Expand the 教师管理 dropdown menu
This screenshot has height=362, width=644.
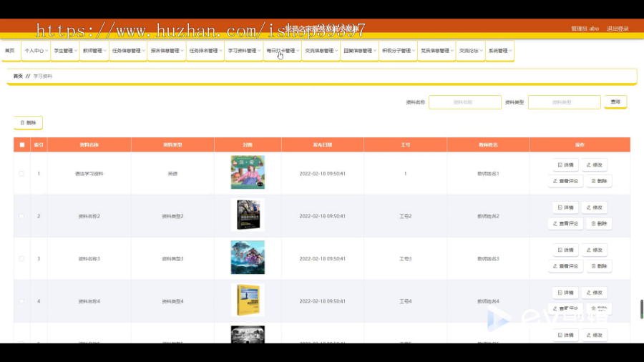tap(94, 51)
